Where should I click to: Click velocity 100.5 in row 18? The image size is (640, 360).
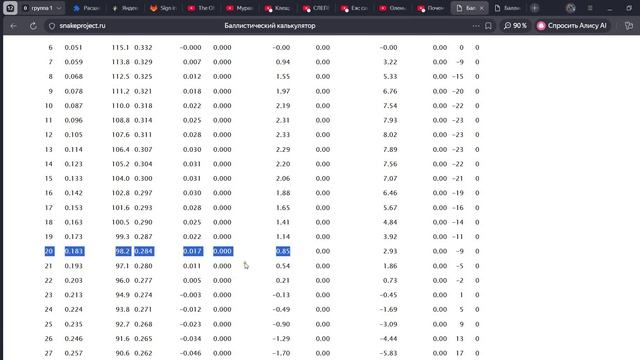120,222
